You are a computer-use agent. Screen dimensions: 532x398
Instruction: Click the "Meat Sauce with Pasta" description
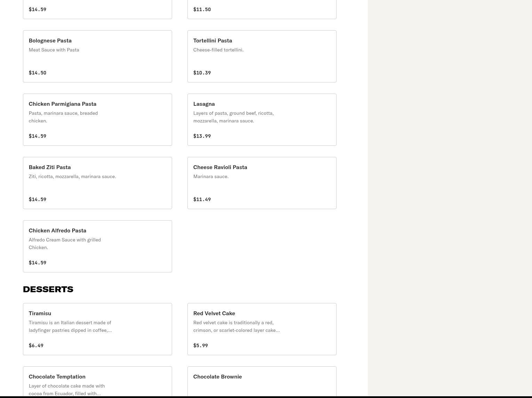pyautogui.click(x=54, y=50)
